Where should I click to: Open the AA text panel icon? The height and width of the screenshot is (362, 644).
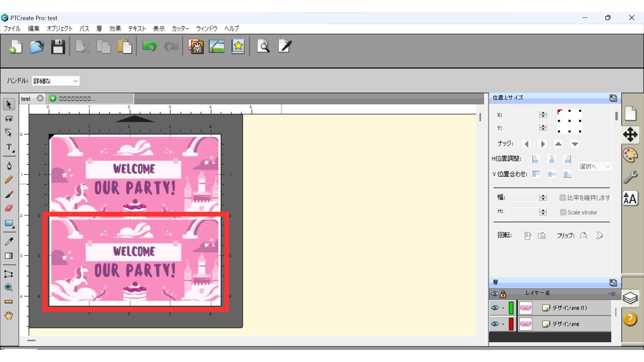click(x=630, y=199)
